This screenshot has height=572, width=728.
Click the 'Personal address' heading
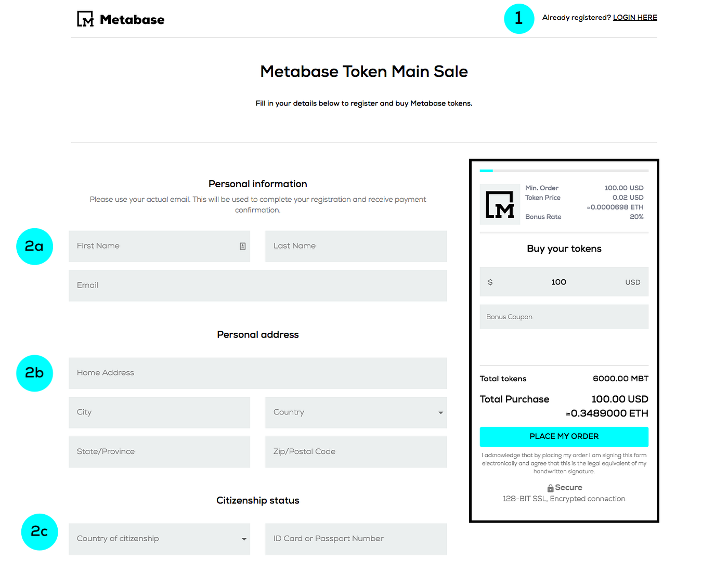(258, 335)
